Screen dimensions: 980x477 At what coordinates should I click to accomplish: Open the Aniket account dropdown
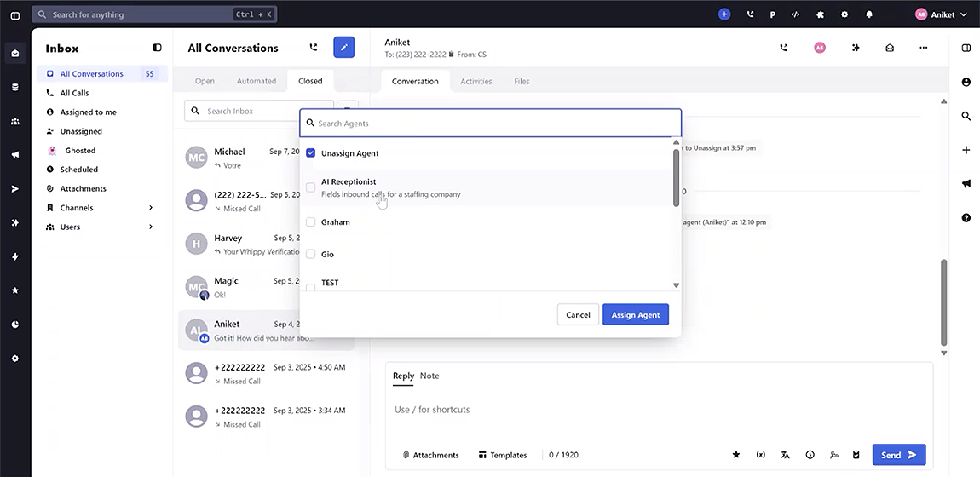tap(941, 14)
